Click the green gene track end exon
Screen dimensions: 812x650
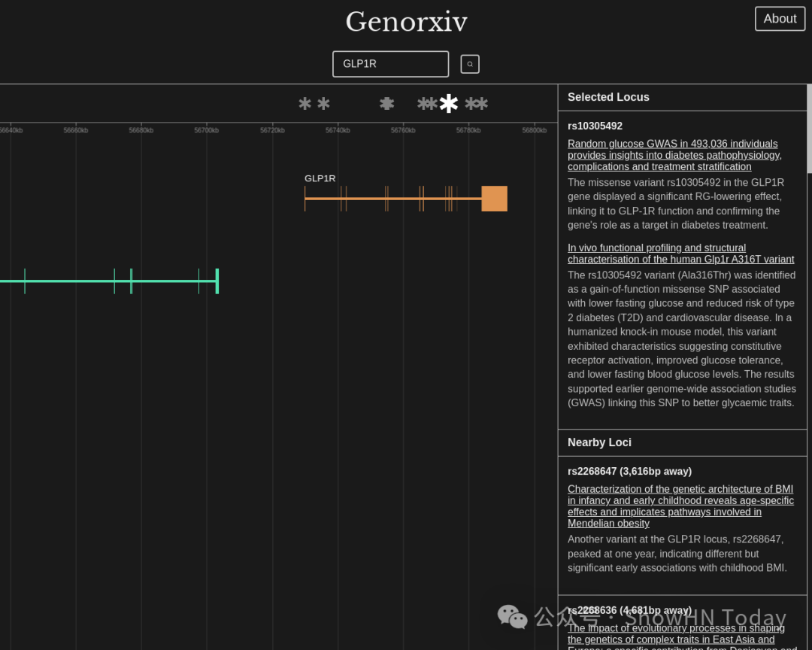point(217,281)
